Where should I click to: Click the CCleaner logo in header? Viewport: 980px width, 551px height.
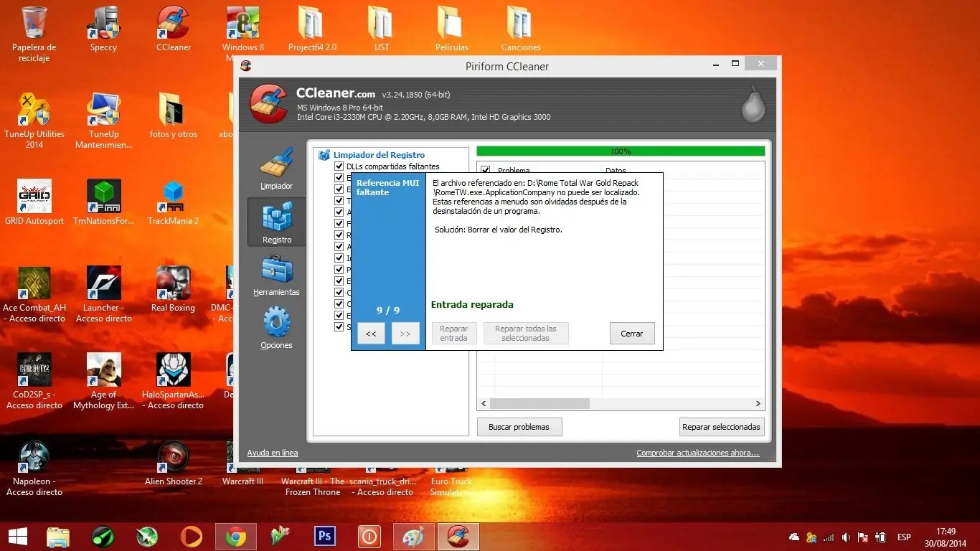pos(268,105)
